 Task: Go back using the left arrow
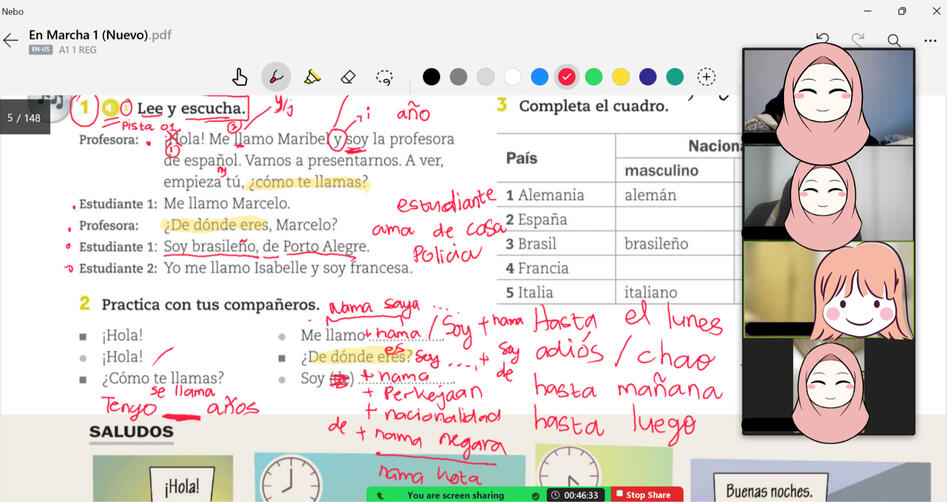pyautogui.click(x=11, y=40)
